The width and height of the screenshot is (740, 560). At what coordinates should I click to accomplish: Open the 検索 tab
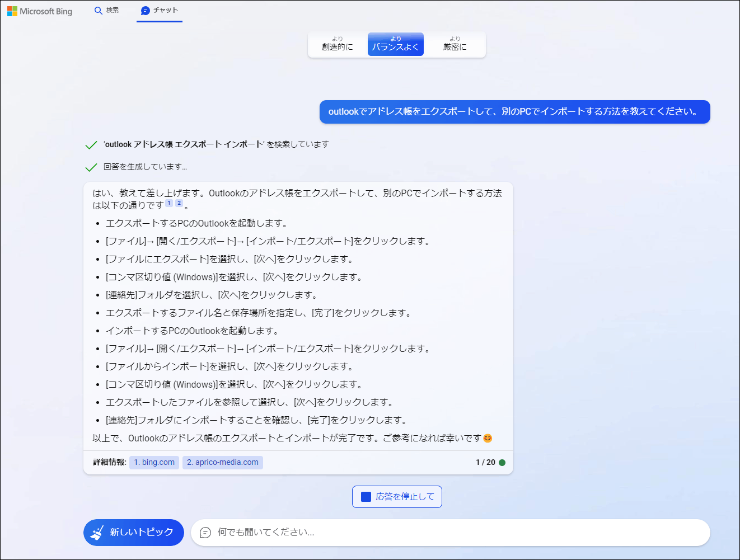point(106,11)
